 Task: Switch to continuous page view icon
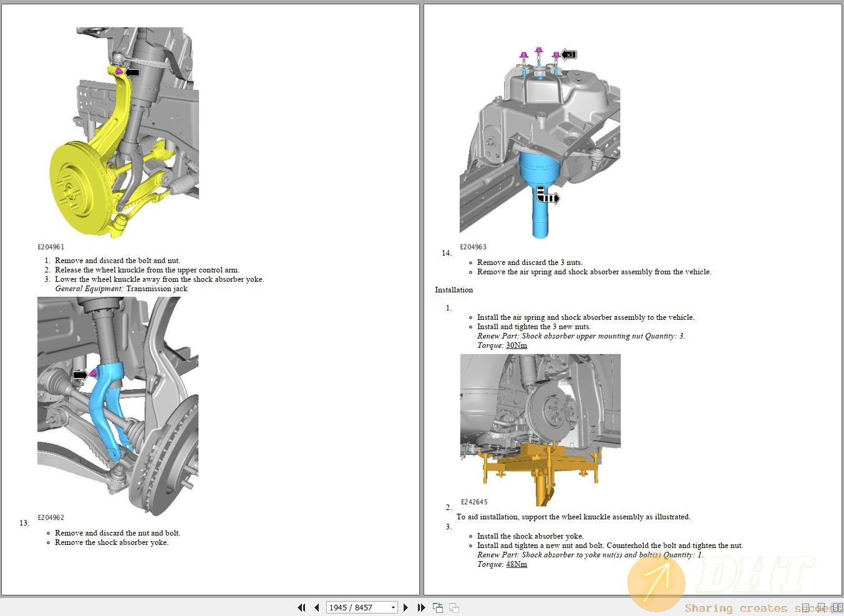click(822, 607)
